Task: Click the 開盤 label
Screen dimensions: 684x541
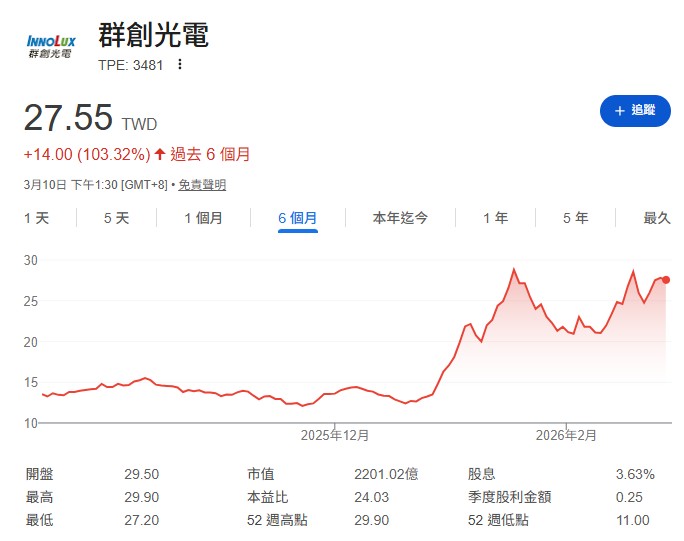Action: 40,474
